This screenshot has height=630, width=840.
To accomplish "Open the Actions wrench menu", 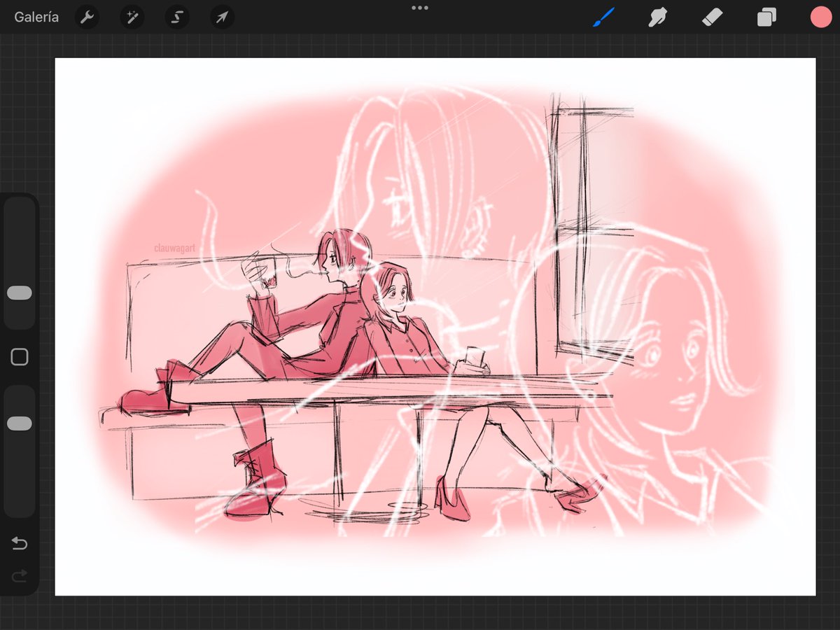I will (x=87, y=17).
